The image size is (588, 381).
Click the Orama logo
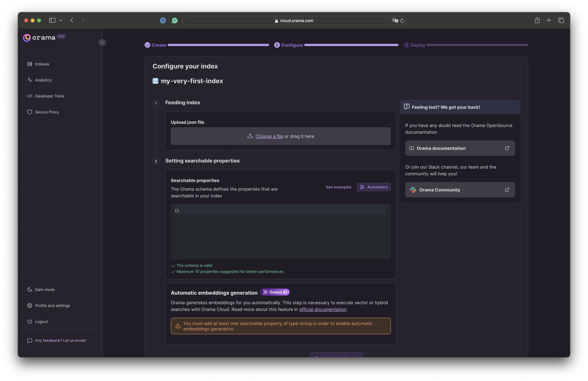coord(39,38)
